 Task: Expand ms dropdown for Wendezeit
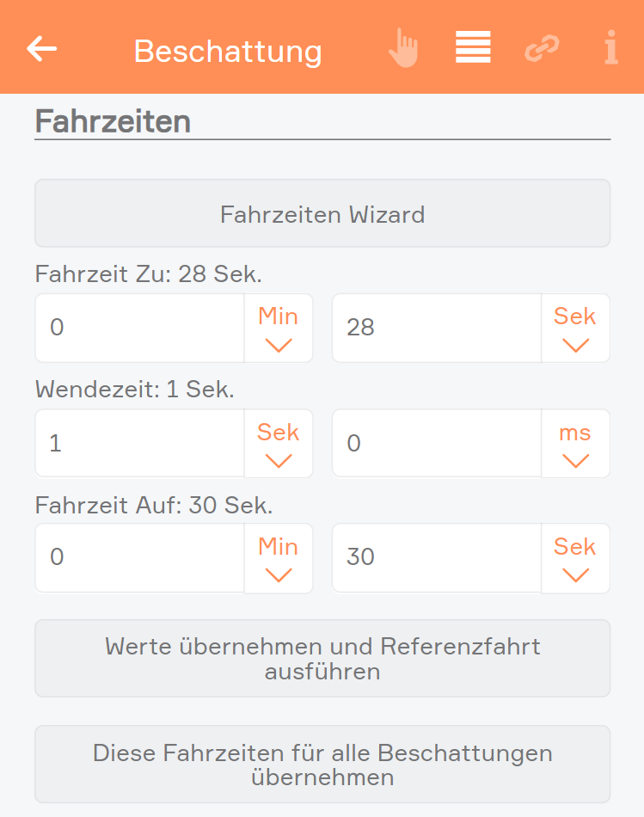575,444
